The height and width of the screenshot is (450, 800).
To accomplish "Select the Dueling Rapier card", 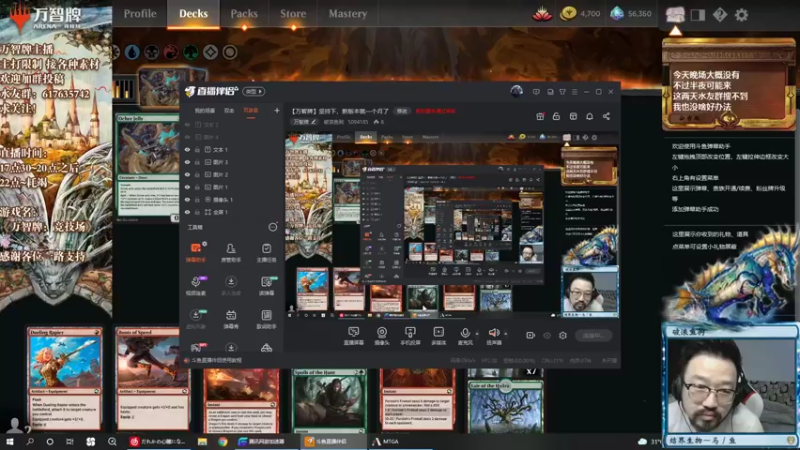I will 64,379.
